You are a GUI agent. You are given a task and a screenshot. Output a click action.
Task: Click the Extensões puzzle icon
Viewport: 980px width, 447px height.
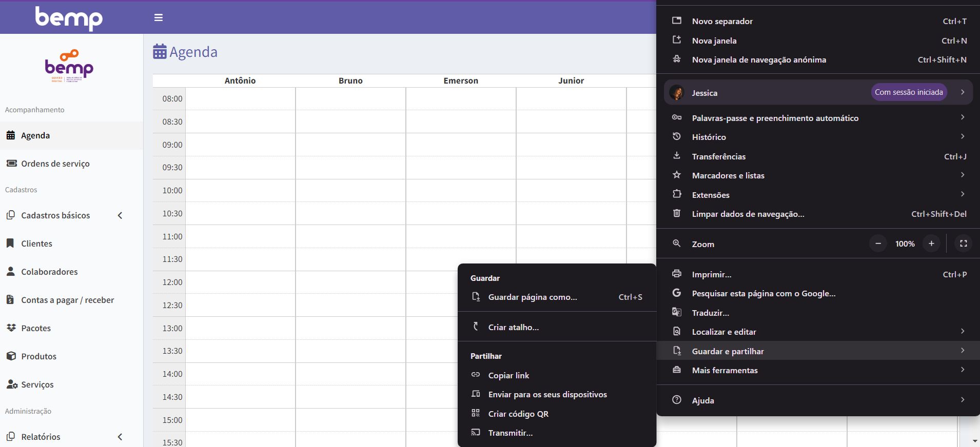click(x=677, y=194)
